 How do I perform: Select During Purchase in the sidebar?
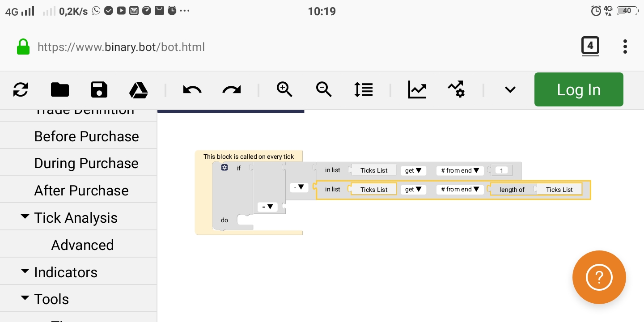[x=78, y=163]
